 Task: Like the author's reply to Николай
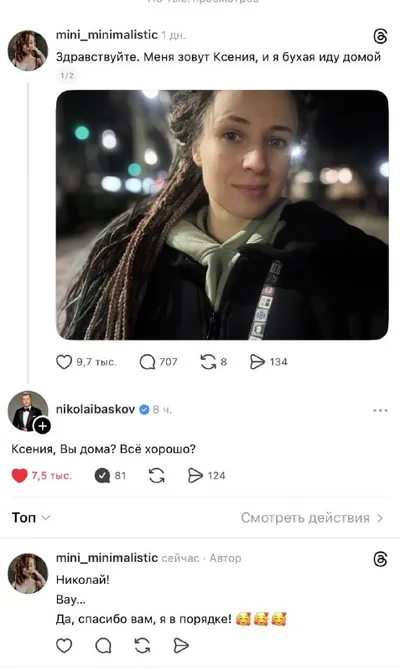pyautogui.click(x=64, y=645)
